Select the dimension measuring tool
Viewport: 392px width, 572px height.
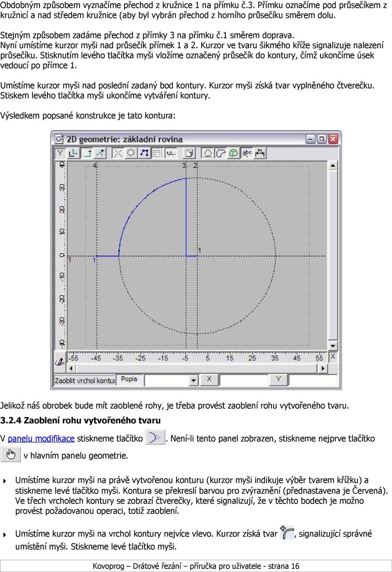point(260,153)
